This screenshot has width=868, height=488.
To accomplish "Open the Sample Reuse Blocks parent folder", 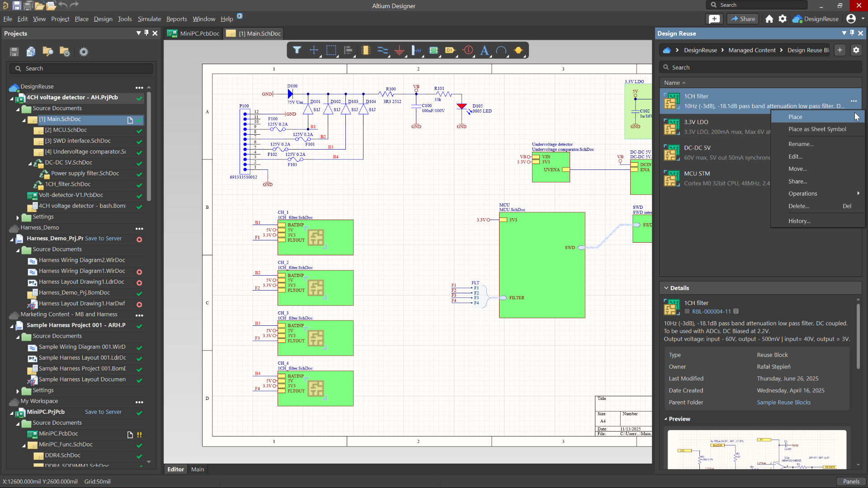I will coord(783,402).
